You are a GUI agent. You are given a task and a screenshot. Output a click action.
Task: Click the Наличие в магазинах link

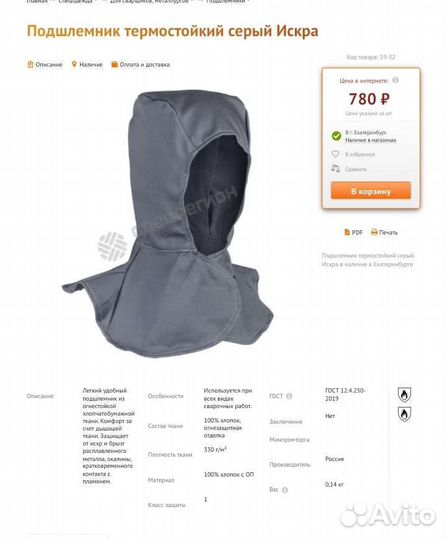click(x=371, y=140)
